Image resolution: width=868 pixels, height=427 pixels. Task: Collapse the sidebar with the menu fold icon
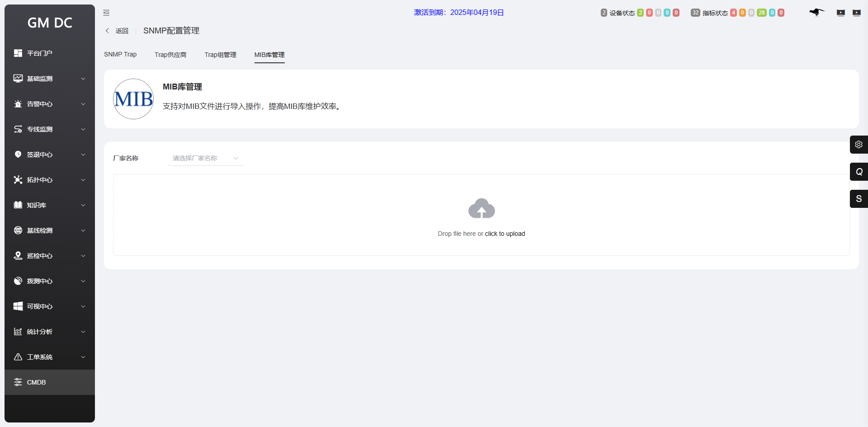(106, 13)
